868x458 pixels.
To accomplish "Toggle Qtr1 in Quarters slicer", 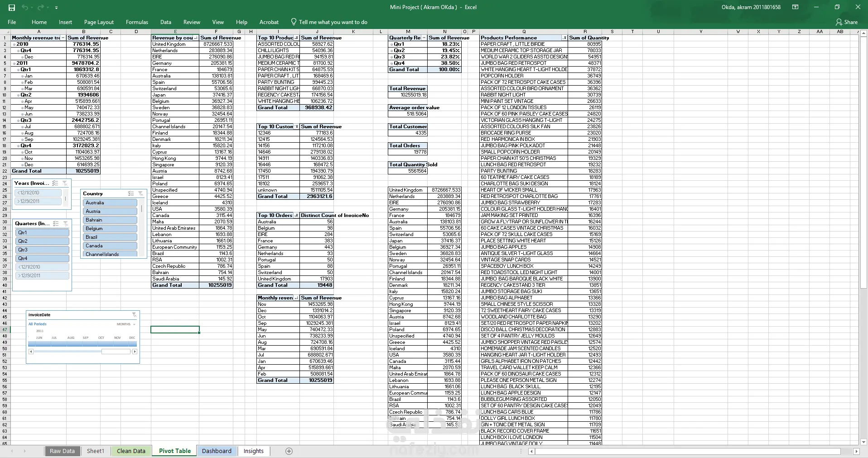I will point(42,232).
